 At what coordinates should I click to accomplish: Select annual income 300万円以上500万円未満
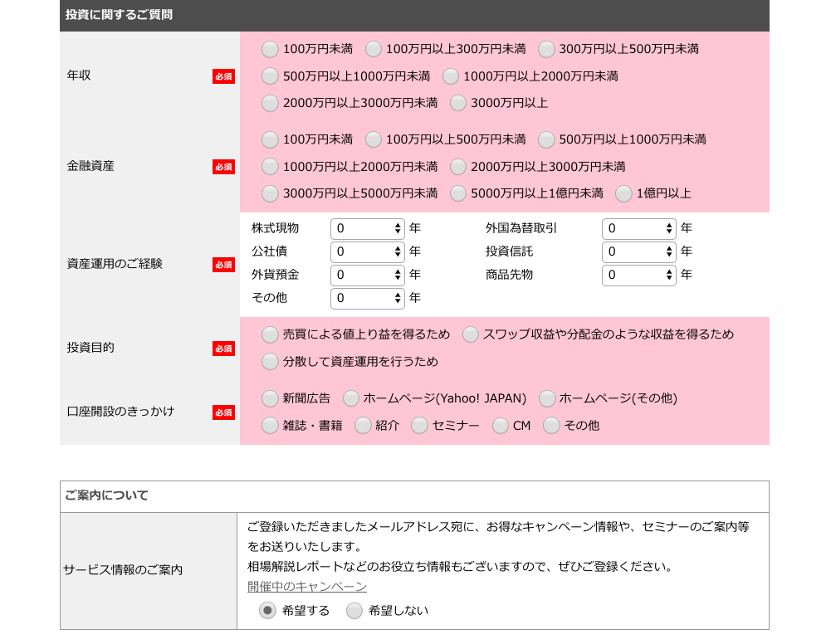click(x=546, y=49)
